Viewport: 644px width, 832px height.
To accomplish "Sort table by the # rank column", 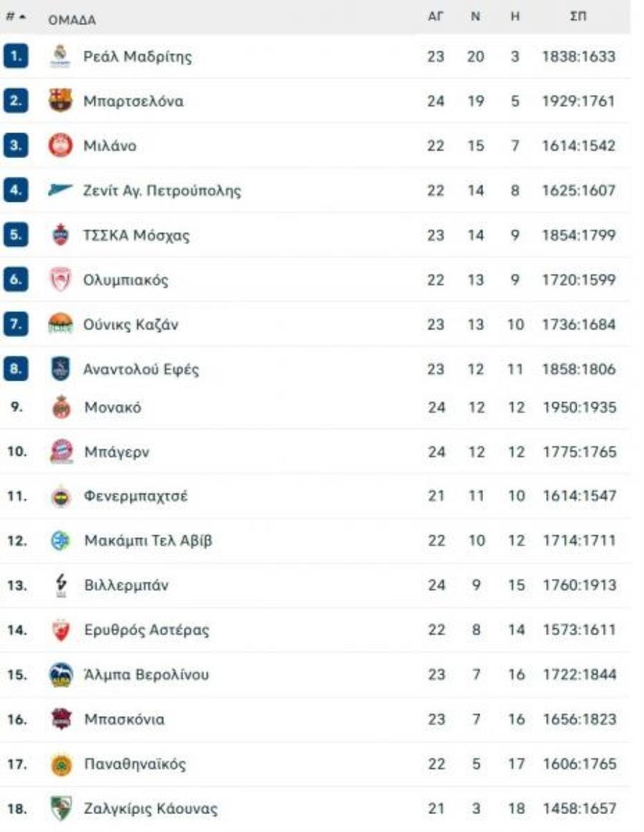I will coord(16,17).
